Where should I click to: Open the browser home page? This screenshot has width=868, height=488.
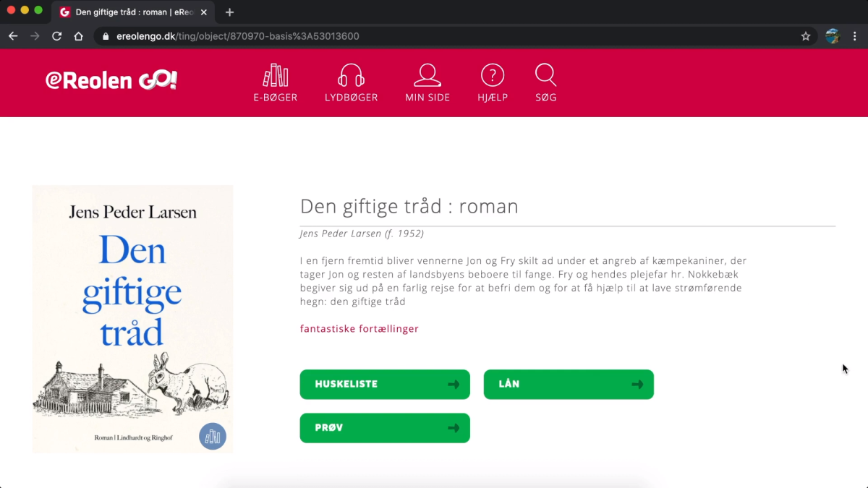79,36
